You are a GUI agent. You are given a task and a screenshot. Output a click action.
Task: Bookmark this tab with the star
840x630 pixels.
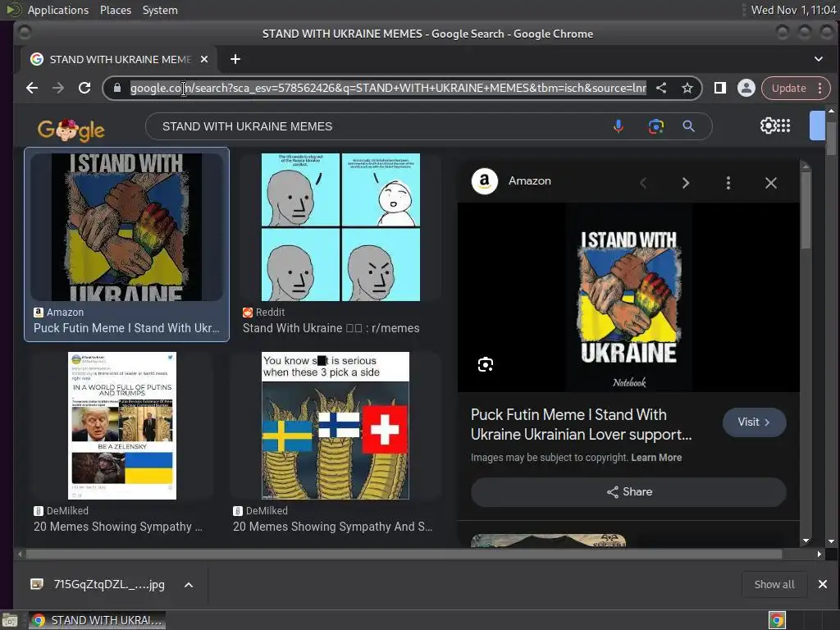687,88
